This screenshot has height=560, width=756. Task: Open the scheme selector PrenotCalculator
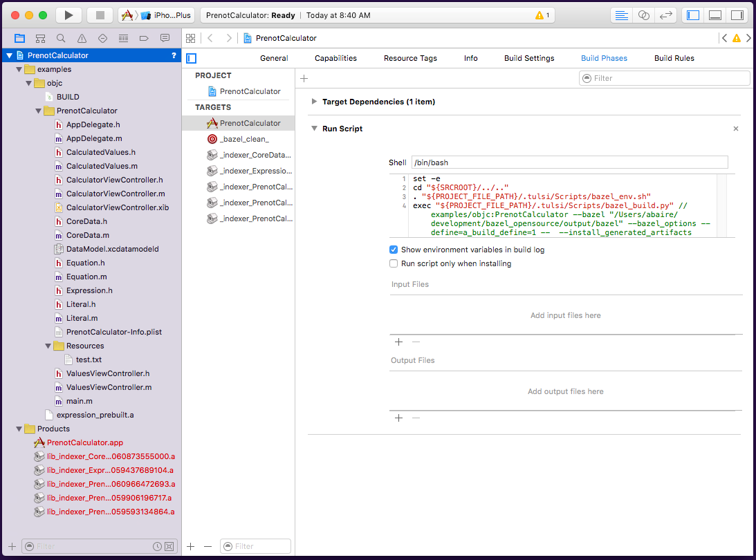coord(128,15)
